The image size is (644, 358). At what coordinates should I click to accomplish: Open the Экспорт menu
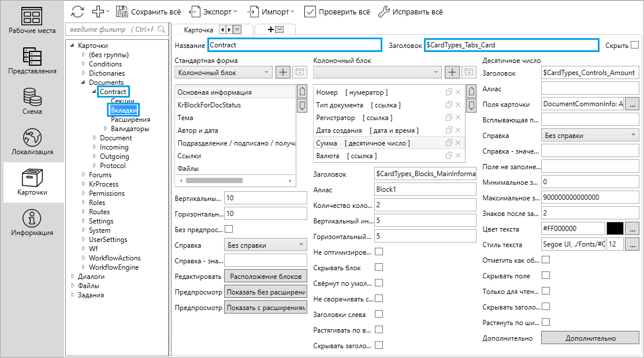(213, 12)
